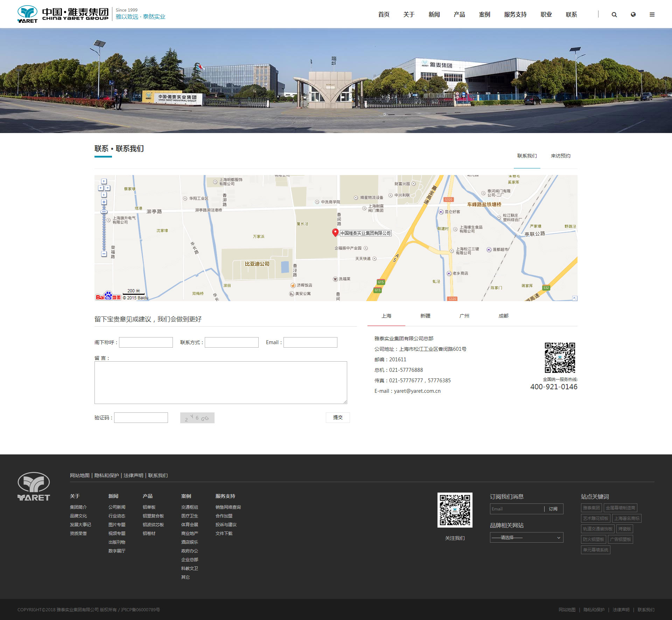Switch to the 新疆 office tab
Image resolution: width=672 pixels, height=620 pixels.
coord(425,316)
